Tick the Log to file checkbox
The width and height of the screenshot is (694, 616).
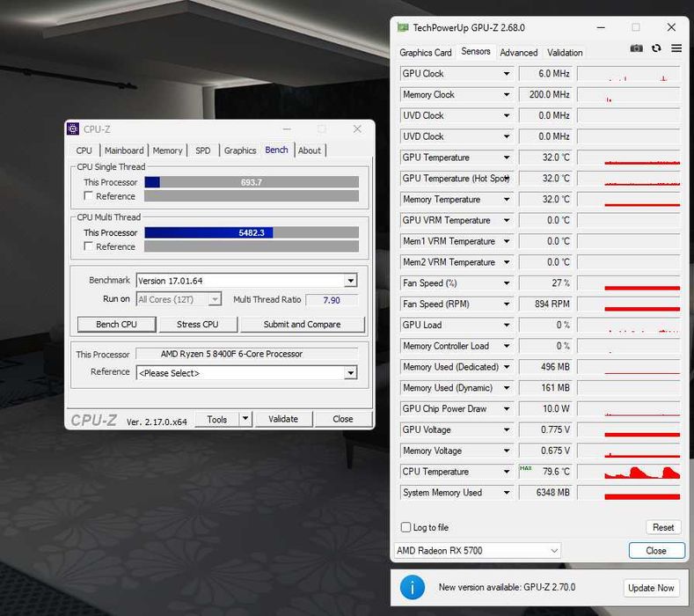coord(405,527)
